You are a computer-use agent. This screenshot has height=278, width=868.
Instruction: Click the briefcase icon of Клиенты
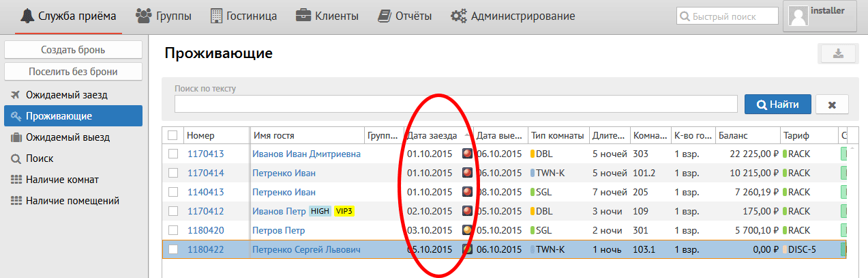point(303,15)
